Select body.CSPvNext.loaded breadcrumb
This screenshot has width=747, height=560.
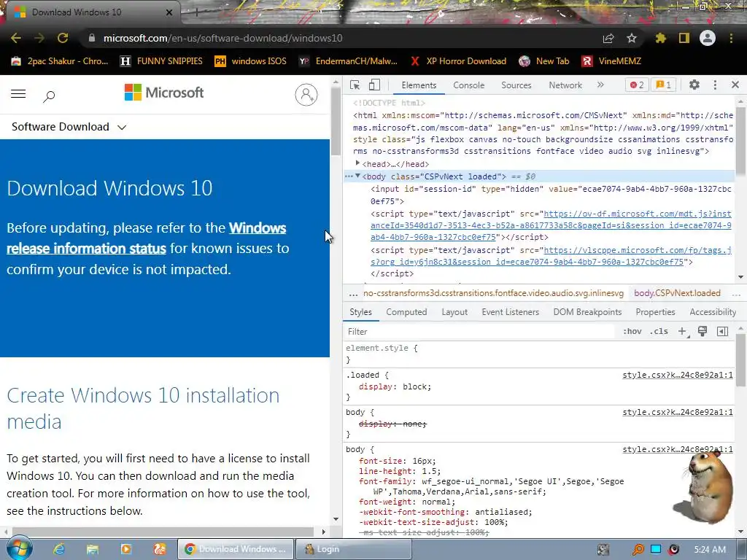(677, 293)
